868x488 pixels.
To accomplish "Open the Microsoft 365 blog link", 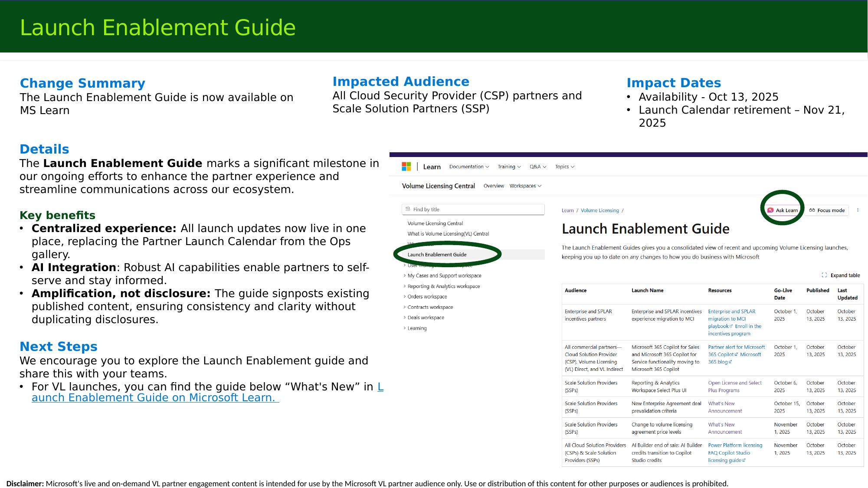I will [734, 358].
